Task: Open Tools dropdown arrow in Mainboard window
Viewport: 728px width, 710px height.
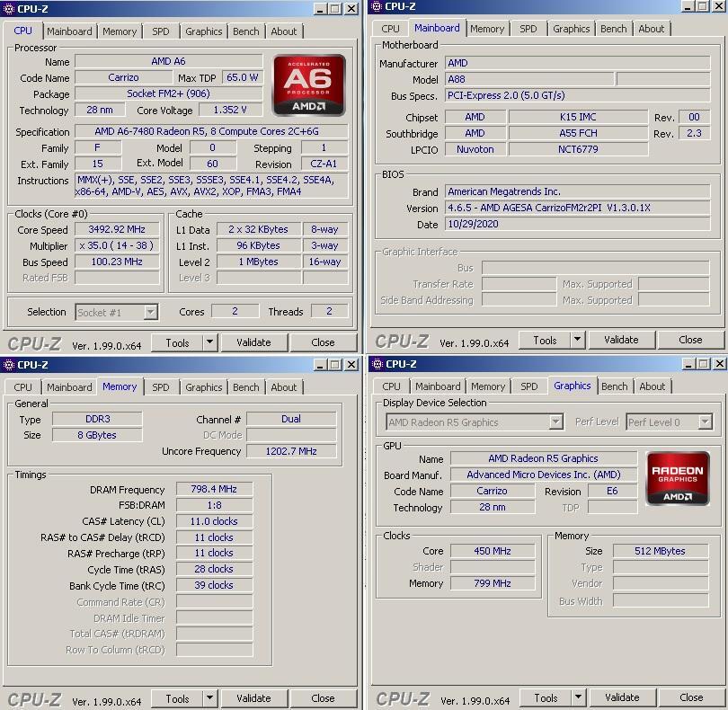Action: pos(577,340)
